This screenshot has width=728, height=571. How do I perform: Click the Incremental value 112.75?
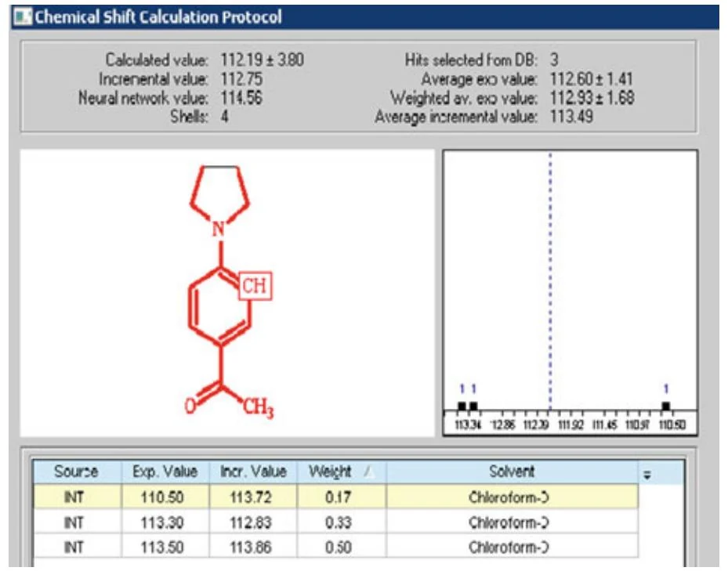(241, 79)
